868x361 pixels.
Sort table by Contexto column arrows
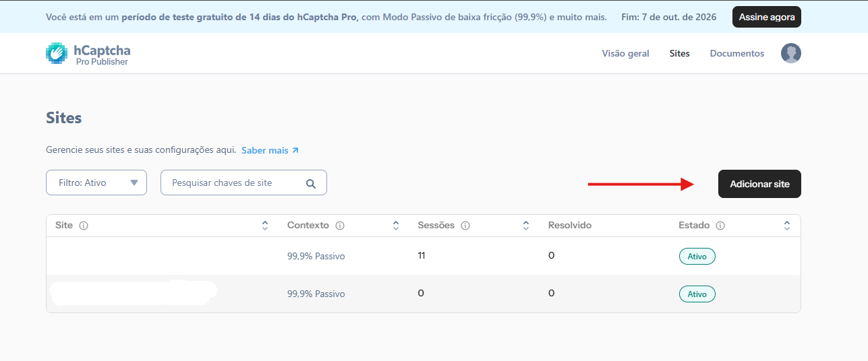pyautogui.click(x=396, y=226)
